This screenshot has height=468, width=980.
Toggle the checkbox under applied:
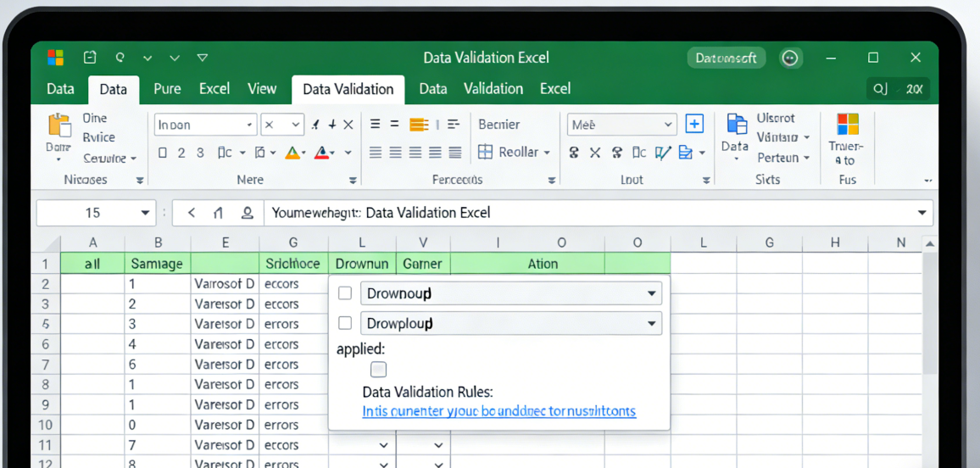pos(378,370)
